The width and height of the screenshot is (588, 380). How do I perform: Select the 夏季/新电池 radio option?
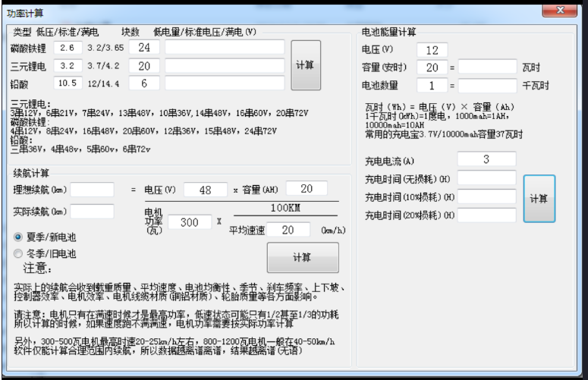click(18, 237)
